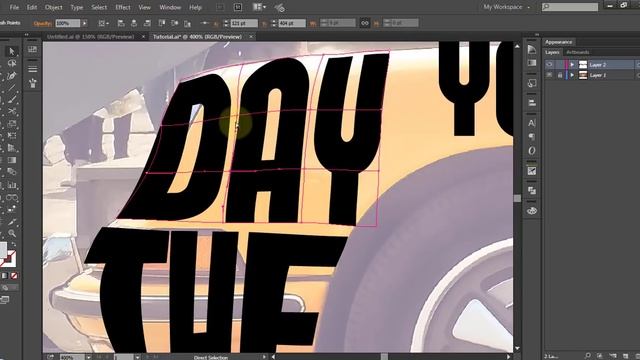Open the Pathfinder panel icon
The image size is (640, 360).
[x=532, y=191]
